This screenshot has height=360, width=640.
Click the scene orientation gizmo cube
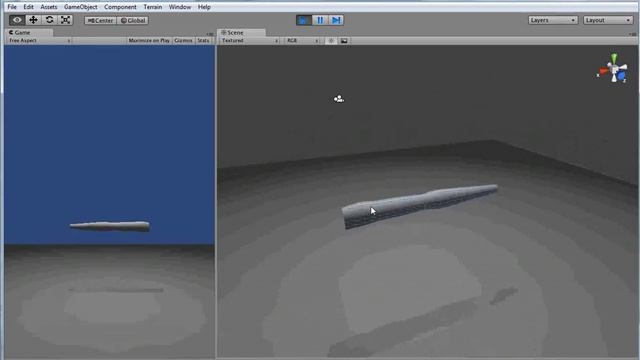(x=614, y=69)
